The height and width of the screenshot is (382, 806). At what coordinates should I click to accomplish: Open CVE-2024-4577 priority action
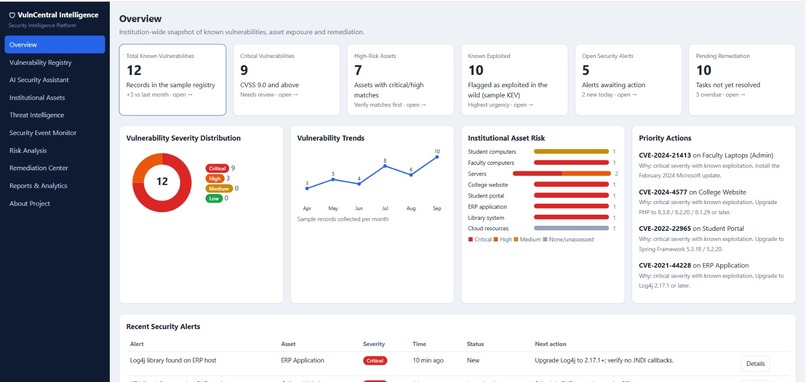(x=713, y=202)
